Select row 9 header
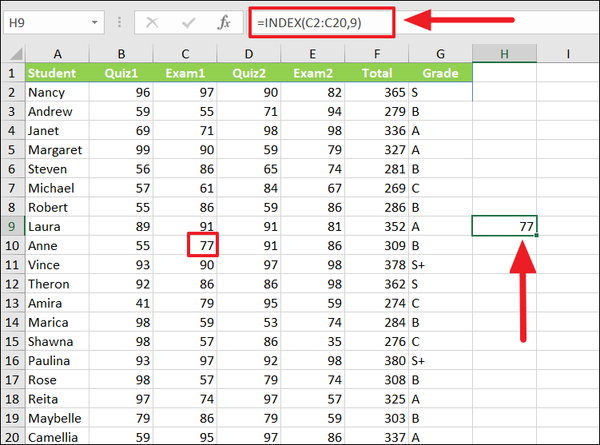This screenshot has width=600, height=445. (x=12, y=226)
